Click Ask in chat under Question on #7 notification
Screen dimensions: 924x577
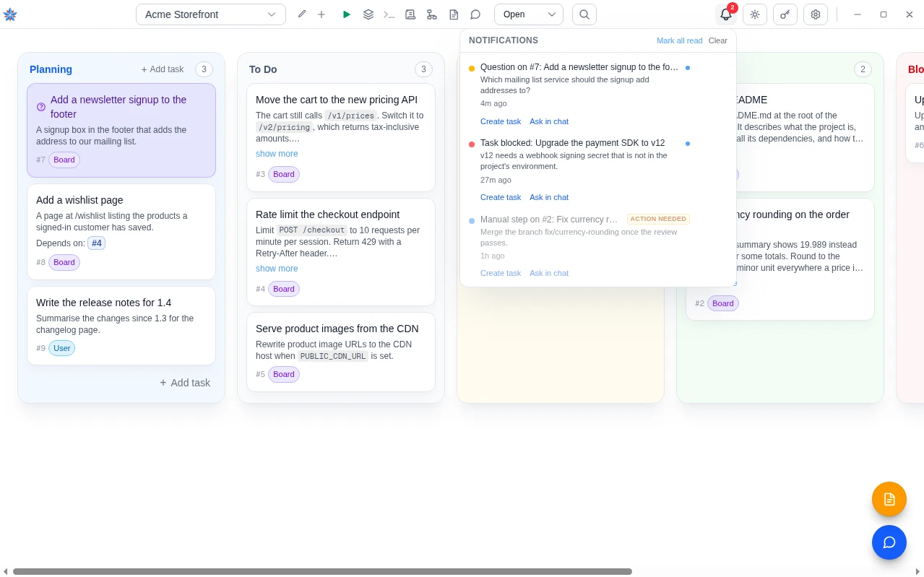[x=549, y=121]
